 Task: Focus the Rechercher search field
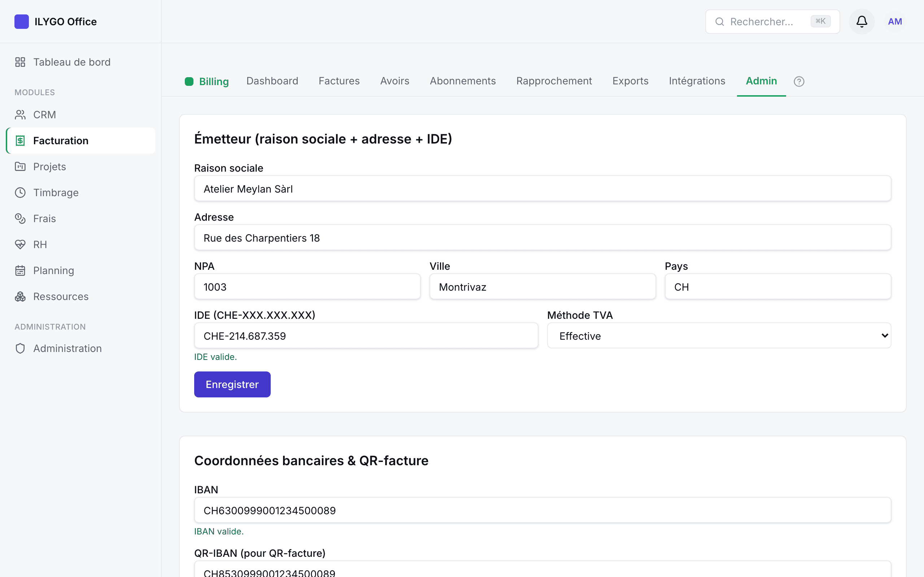pos(772,21)
